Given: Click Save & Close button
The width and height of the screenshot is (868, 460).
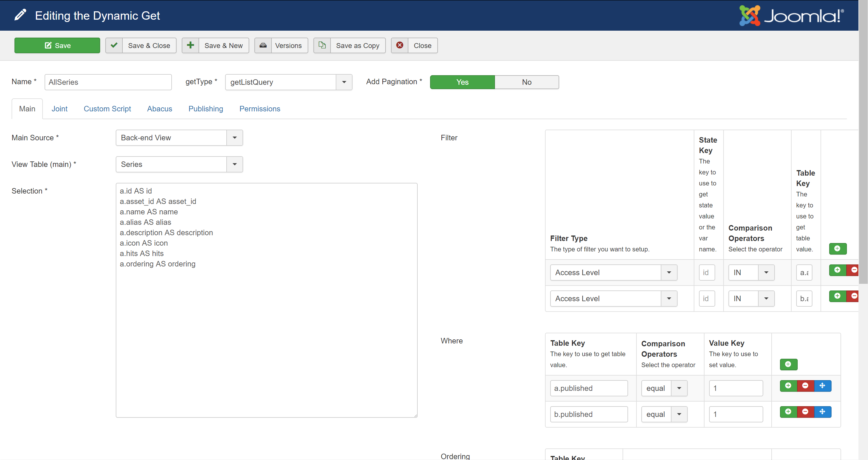Looking at the screenshot, I should pyautogui.click(x=141, y=45).
